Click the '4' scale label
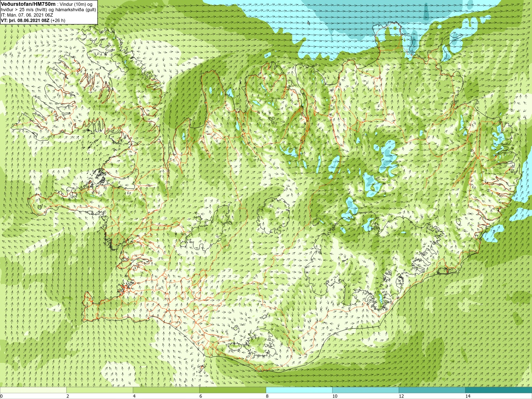 click(x=134, y=396)
